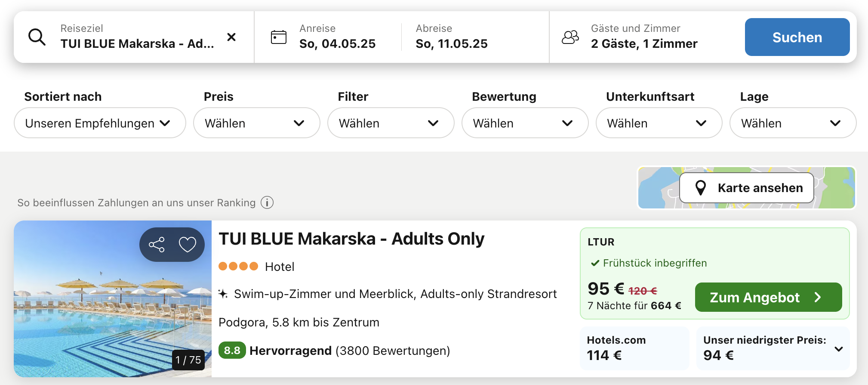The width and height of the screenshot is (868, 385).
Task: Add hotel to favorites via heart icon
Action: (188, 245)
